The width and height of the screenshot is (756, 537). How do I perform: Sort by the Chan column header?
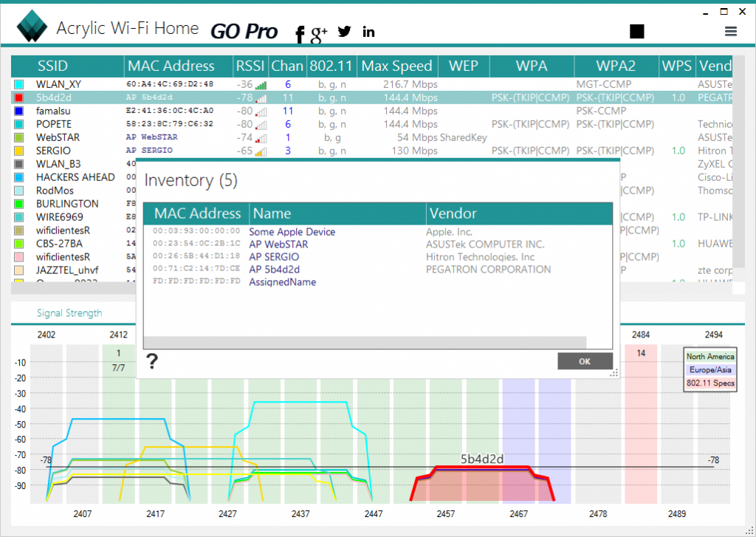tap(287, 66)
